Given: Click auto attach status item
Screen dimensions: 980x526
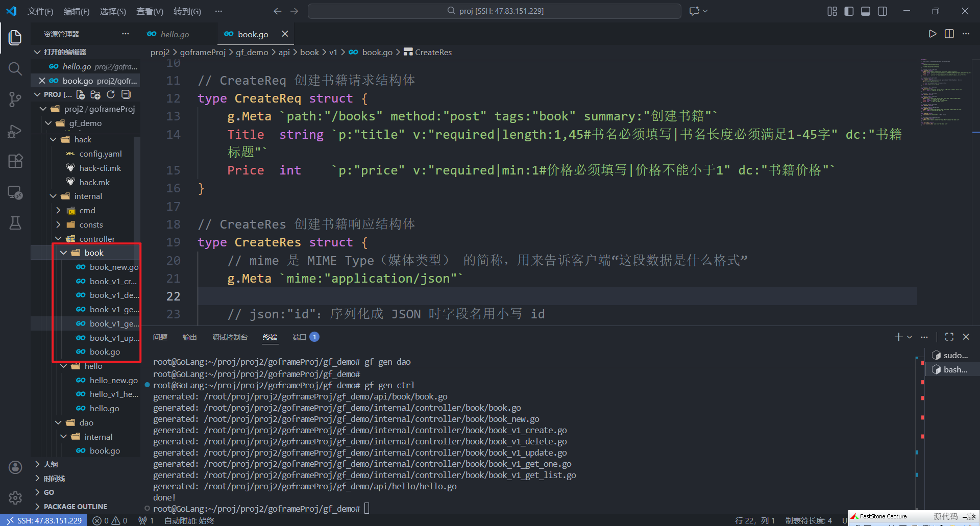Looking at the screenshot, I should (189, 520).
